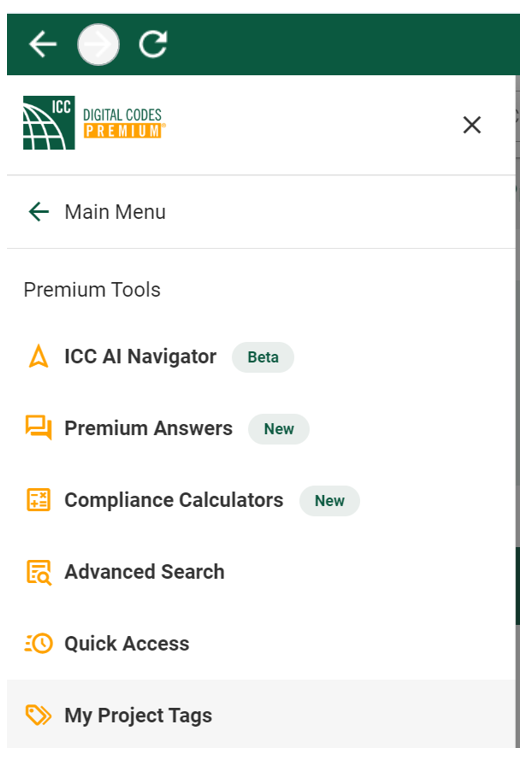Open Compliance Calculators

coord(174,500)
